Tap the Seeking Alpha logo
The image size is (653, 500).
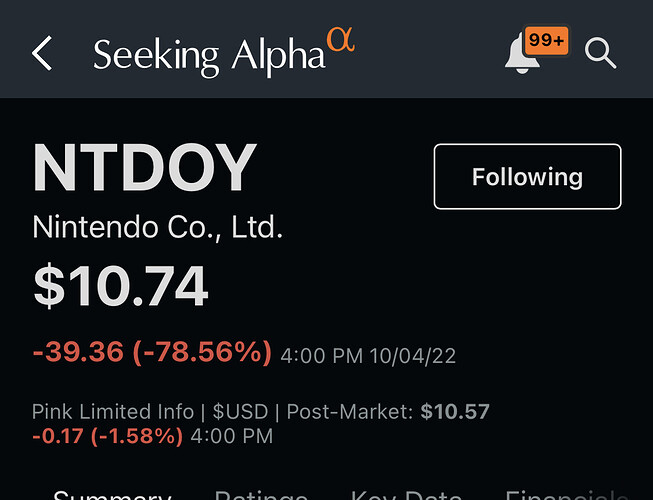point(224,53)
